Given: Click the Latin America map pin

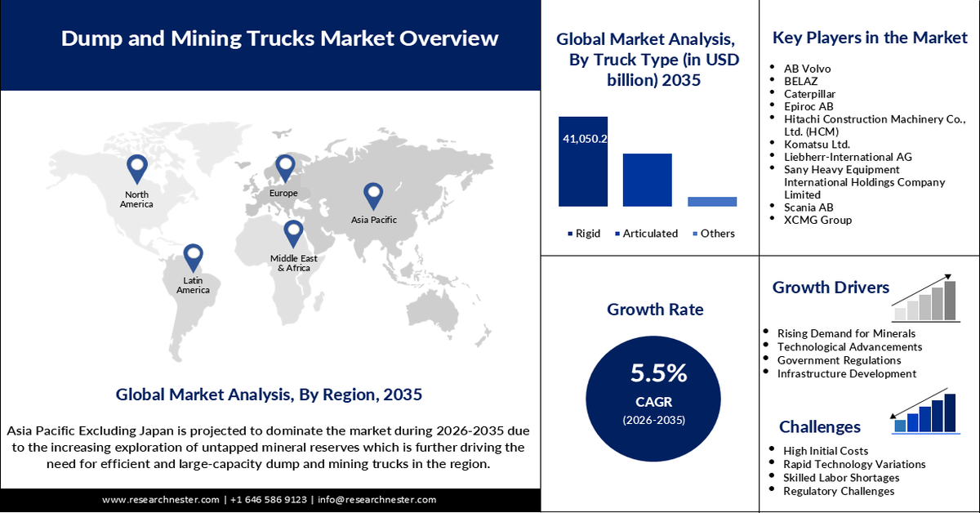Looking at the screenshot, I should click(x=193, y=258).
